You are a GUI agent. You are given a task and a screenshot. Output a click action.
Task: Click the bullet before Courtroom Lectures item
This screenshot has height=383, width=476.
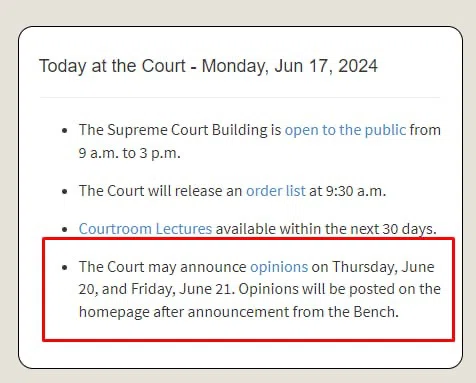(65, 229)
